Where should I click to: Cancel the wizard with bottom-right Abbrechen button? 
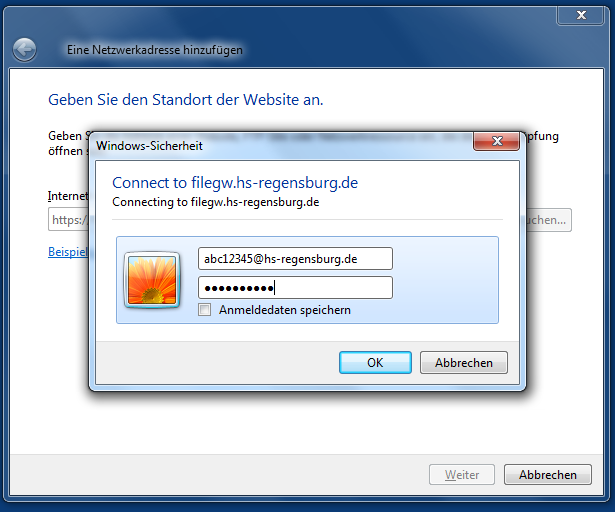tap(548, 475)
